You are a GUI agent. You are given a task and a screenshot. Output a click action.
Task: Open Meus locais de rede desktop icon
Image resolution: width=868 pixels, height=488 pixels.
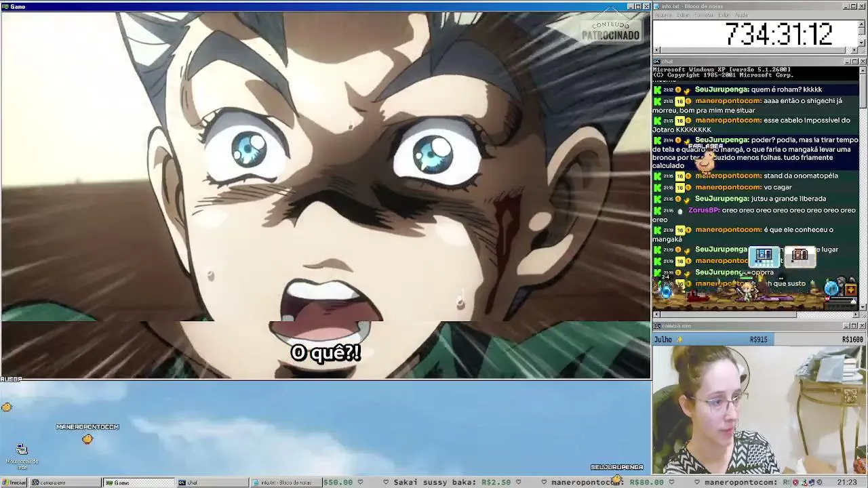click(22, 457)
